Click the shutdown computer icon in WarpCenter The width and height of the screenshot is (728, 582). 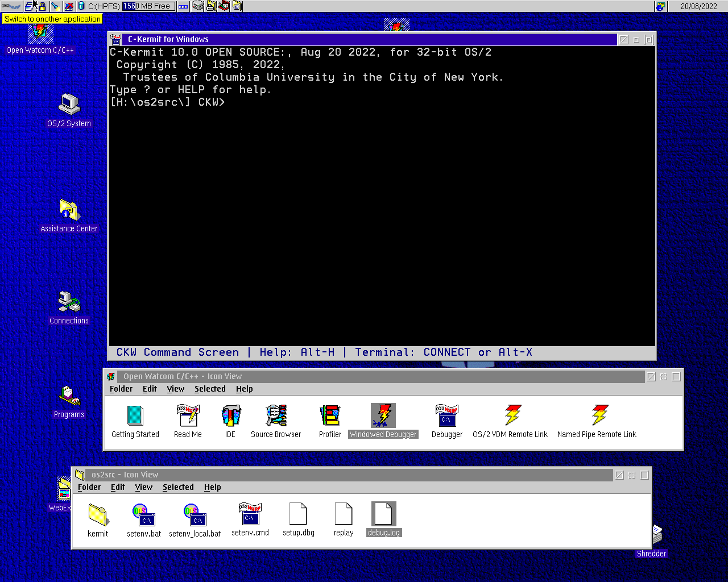click(x=69, y=6)
